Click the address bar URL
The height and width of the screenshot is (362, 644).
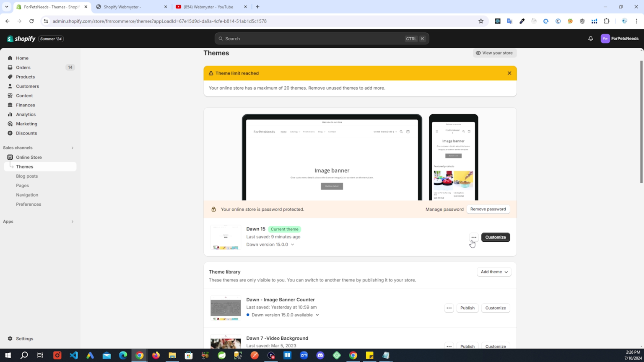tap(159, 21)
